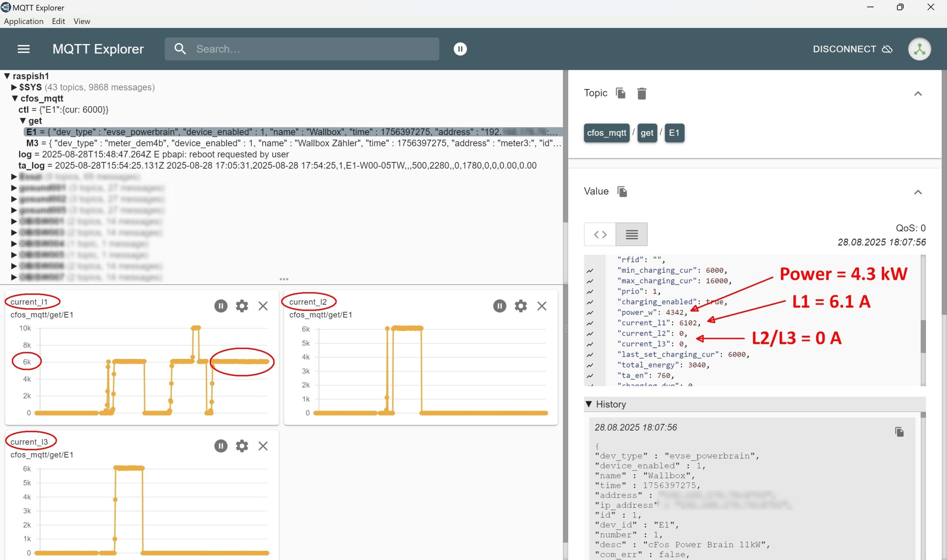Collapse the cfos_mqtt tree node
Image resolution: width=947 pixels, height=560 pixels.
(x=15, y=98)
